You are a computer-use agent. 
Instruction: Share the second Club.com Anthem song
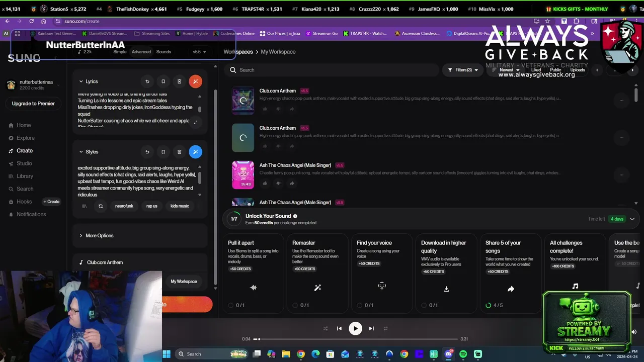pyautogui.click(x=292, y=146)
